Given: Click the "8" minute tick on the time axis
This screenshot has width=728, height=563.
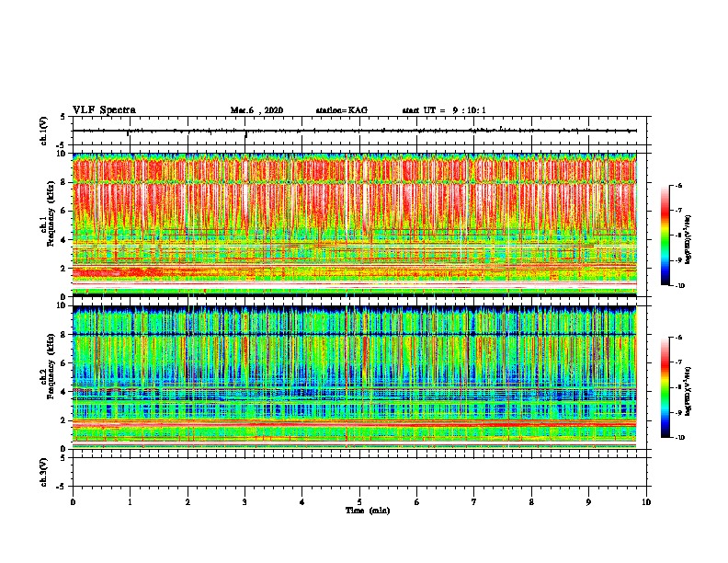Looking at the screenshot, I should (x=531, y=502).
